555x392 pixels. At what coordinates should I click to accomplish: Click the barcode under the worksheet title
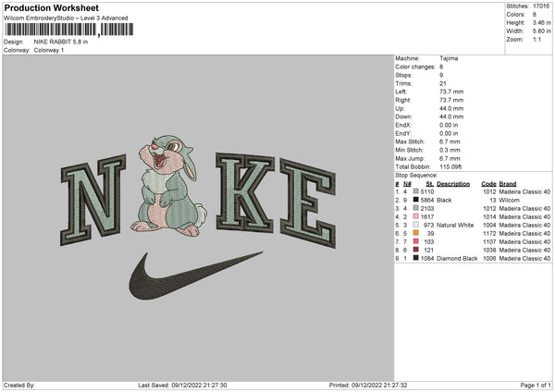(x=69, y=30)
